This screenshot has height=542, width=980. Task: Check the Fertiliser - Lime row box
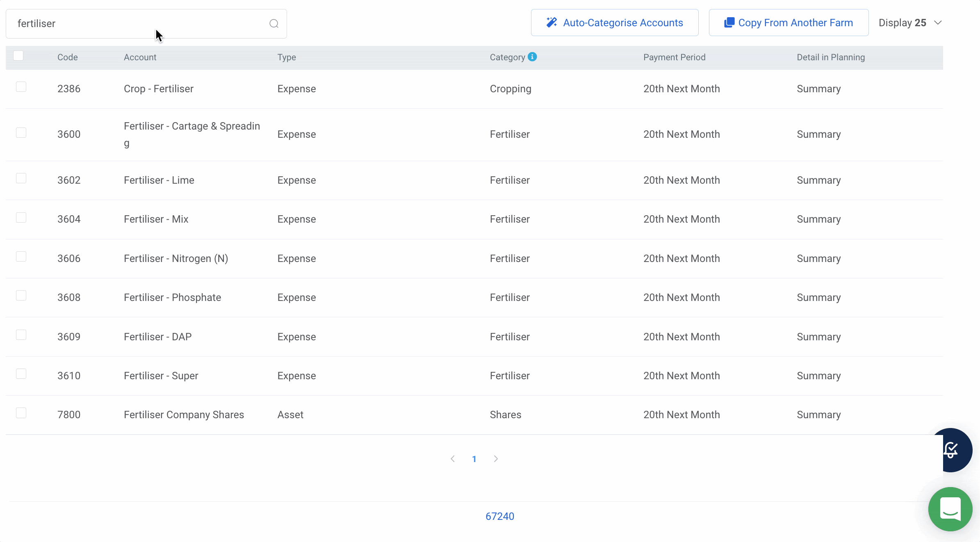[x=21, y=178]
